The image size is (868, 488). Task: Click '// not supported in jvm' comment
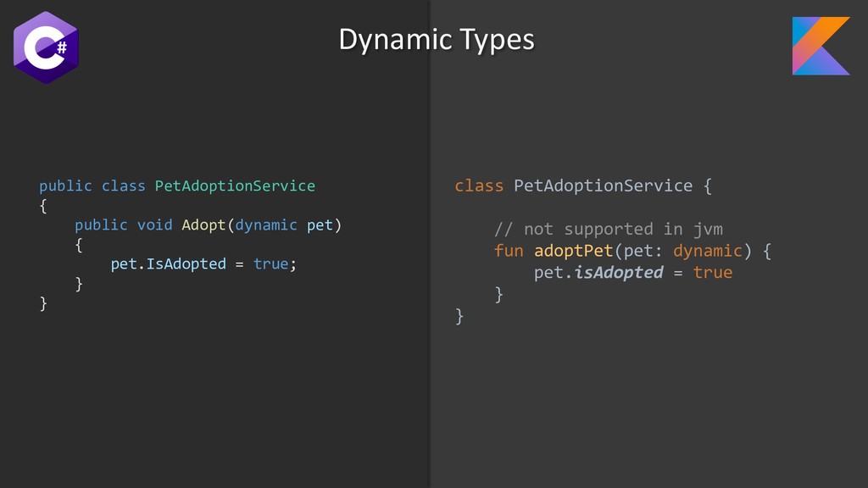tap(609, 229)
